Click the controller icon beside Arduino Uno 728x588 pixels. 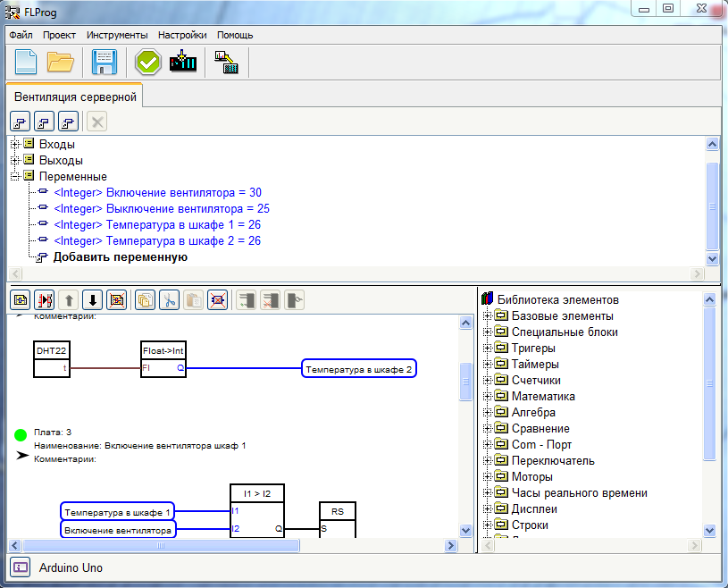(20, 567)
